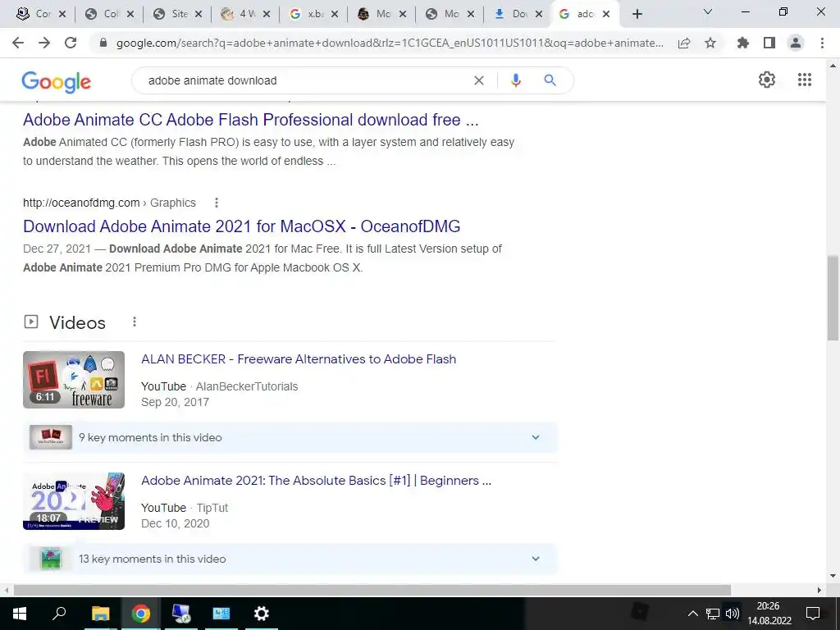Focus the Google search input field
The width and height of the screenshot is (840, 630).
pos(305,80)
